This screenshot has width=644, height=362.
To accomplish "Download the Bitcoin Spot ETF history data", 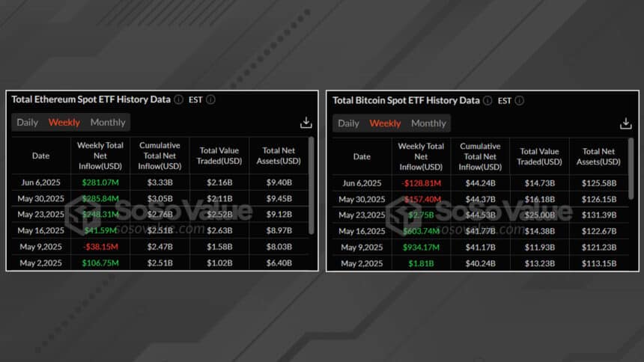I will (625, 123).
